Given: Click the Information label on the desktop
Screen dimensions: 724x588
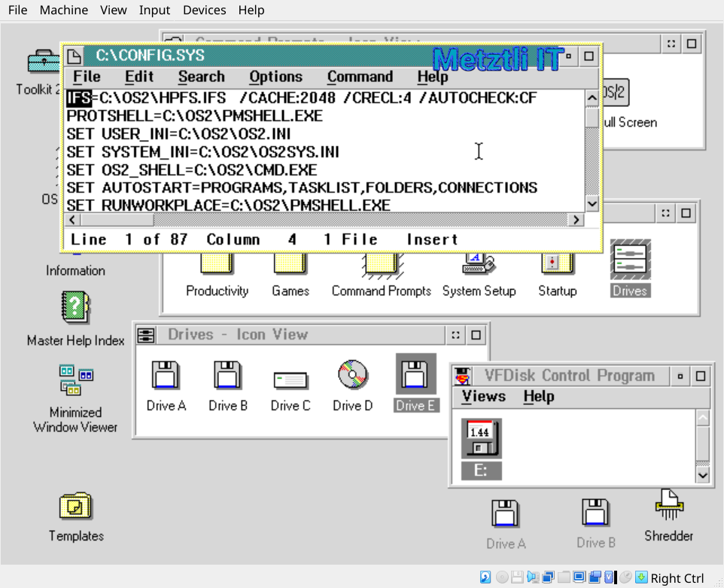Looking at the screenshot, I should tap(75, 270).
